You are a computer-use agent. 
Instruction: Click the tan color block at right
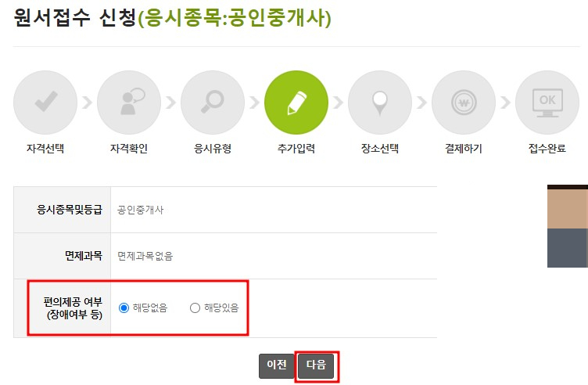568,209
